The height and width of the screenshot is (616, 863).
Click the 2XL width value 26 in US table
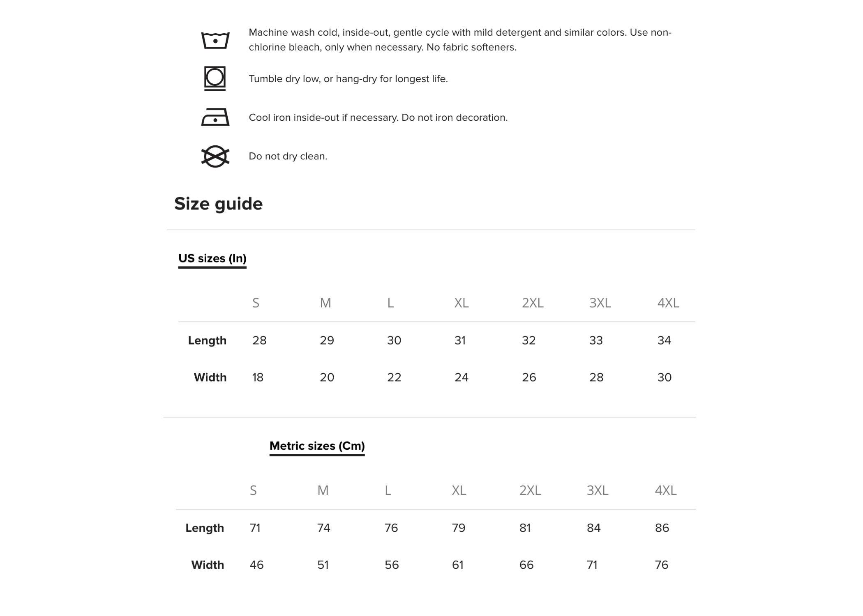(x=529, y=377)
